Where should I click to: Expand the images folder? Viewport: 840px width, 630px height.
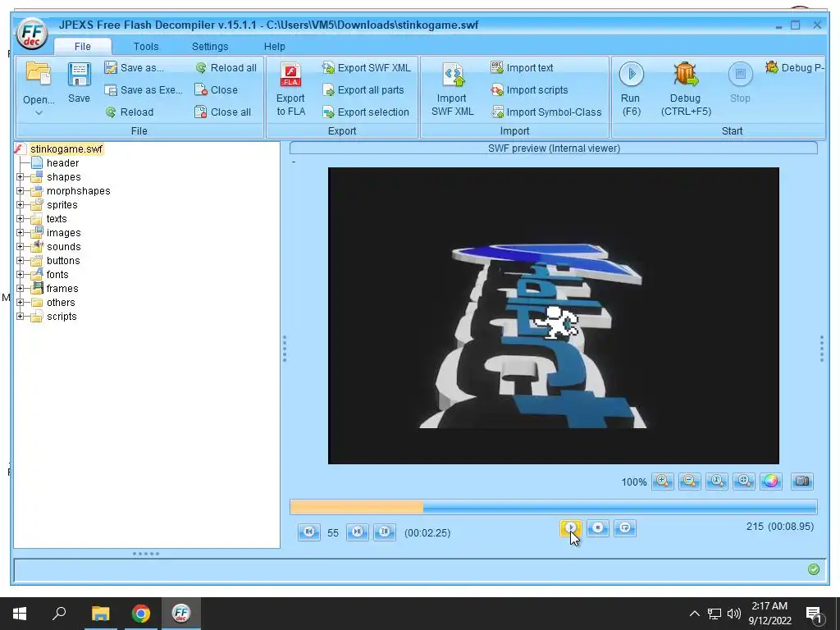pyautogui.click(x=21, y=232)
